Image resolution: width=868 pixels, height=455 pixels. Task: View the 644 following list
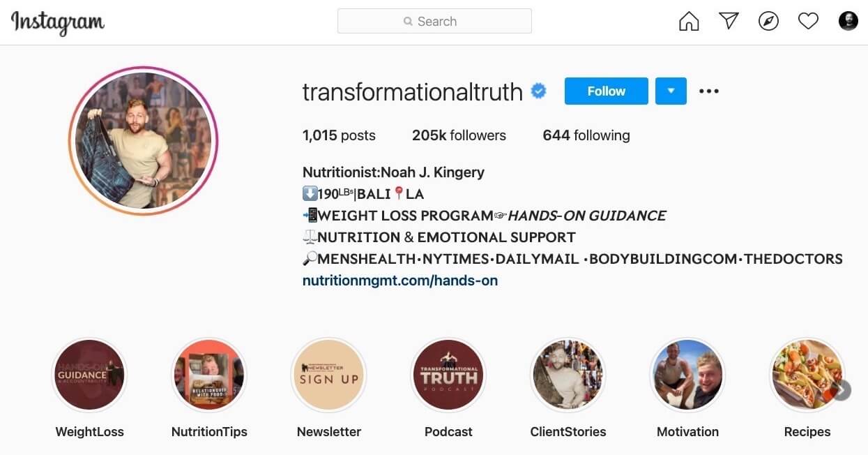tap(586, 135)
